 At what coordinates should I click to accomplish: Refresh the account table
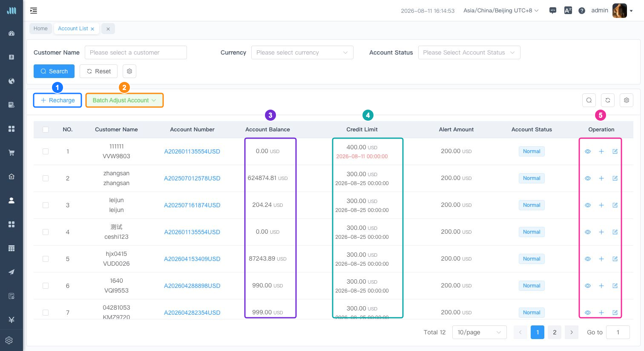(x=608, y=100)
